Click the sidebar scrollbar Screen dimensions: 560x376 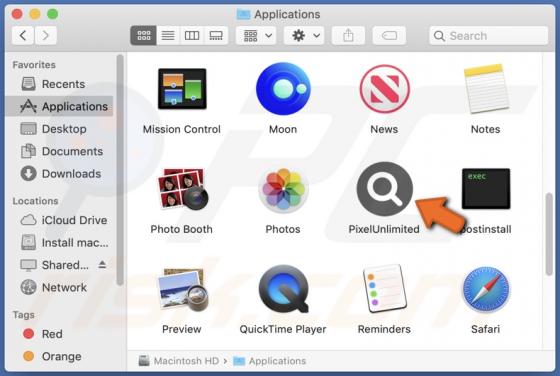point(120,170)
